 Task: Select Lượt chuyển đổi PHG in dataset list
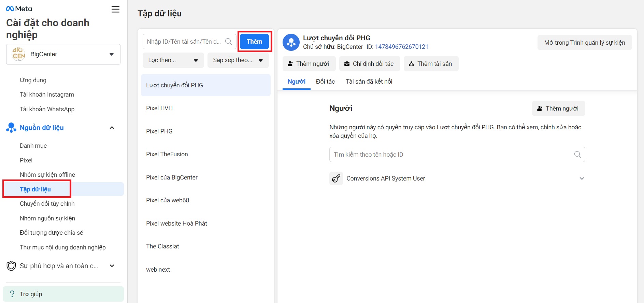(206, 85)
